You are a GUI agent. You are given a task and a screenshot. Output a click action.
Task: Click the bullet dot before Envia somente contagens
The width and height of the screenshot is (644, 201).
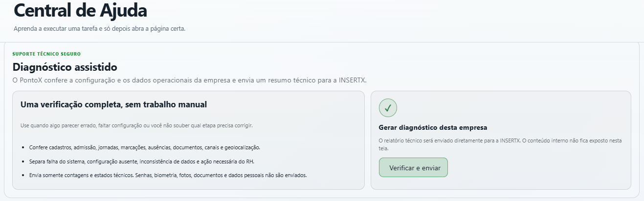(x=23, y=175)
